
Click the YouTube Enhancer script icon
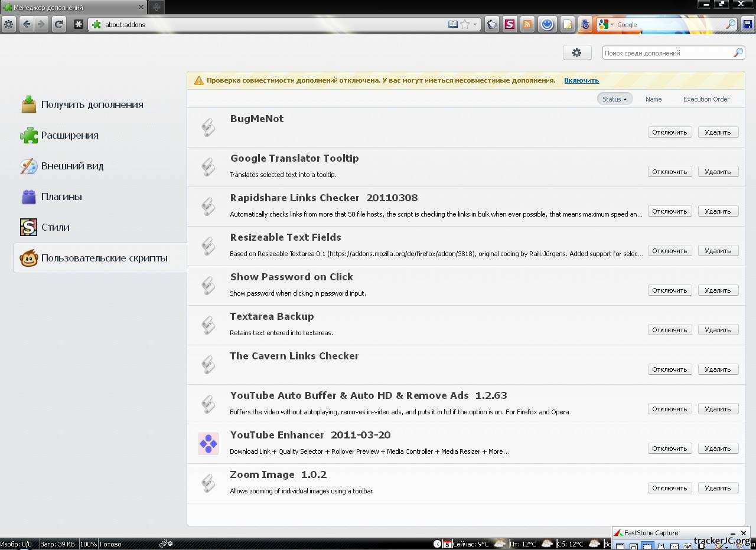point(208,444)
